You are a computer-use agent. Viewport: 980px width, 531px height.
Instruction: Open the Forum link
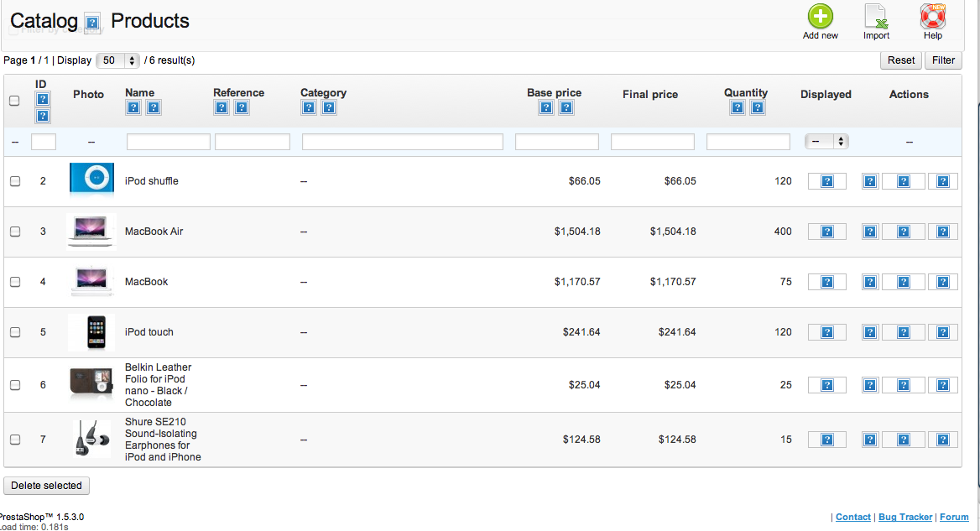pyautogui.click(x=954, y=517)
